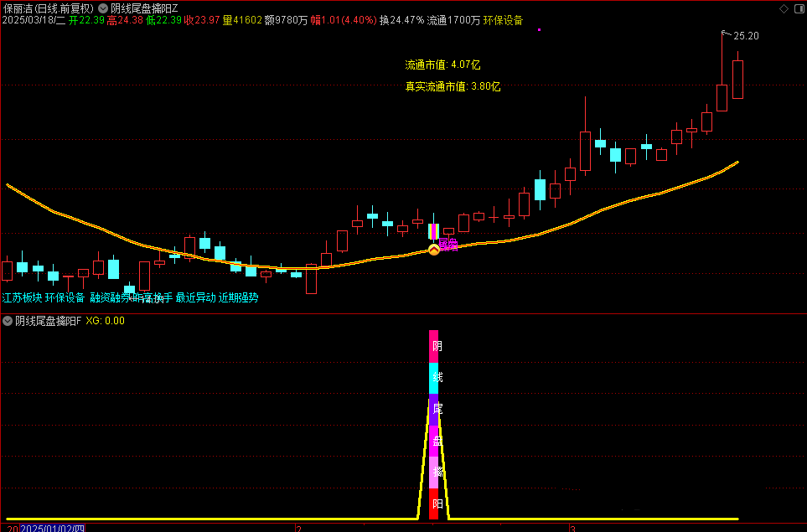This screenshot has height=532, width=807.
Task: Select the 最近异动 tag
Action: tap(195, 297)
